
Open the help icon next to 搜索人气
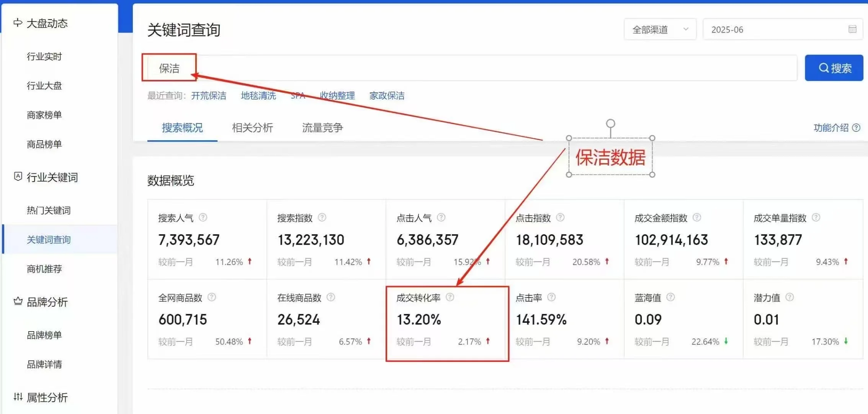(x=203, y=217)
